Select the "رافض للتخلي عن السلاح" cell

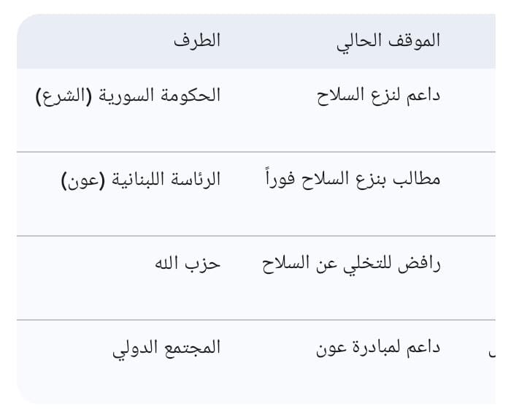[x=351, y=264]
